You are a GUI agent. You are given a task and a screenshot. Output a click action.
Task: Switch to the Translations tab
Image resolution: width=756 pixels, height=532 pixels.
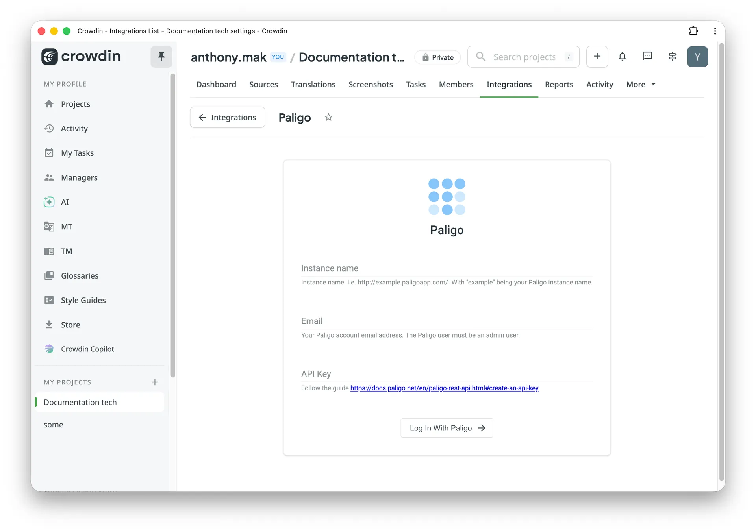(x=313, y=84)
